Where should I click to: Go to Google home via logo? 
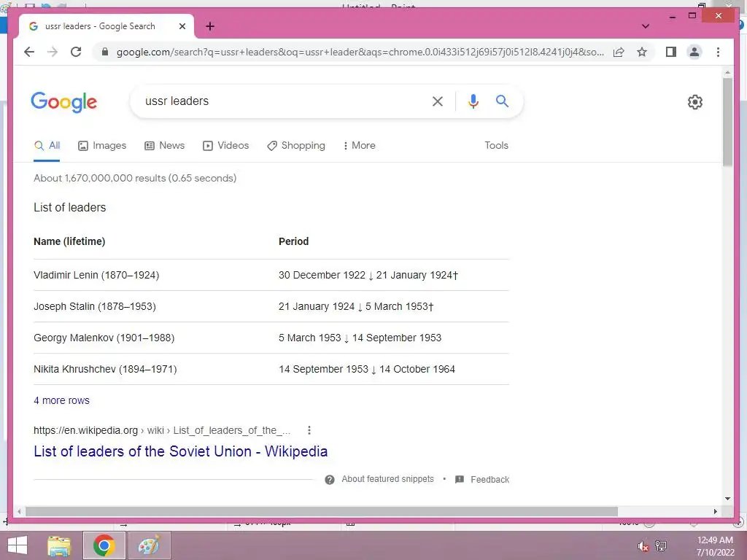[64, 102]
